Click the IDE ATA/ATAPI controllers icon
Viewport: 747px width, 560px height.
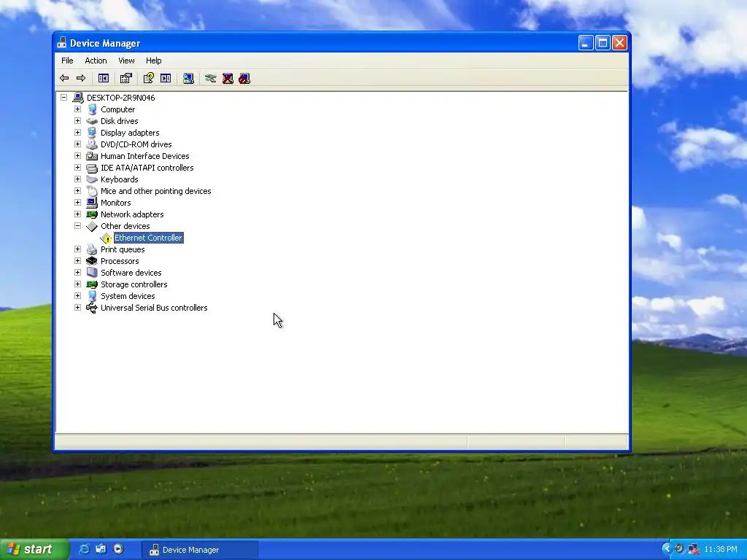(x=92, y=168)
